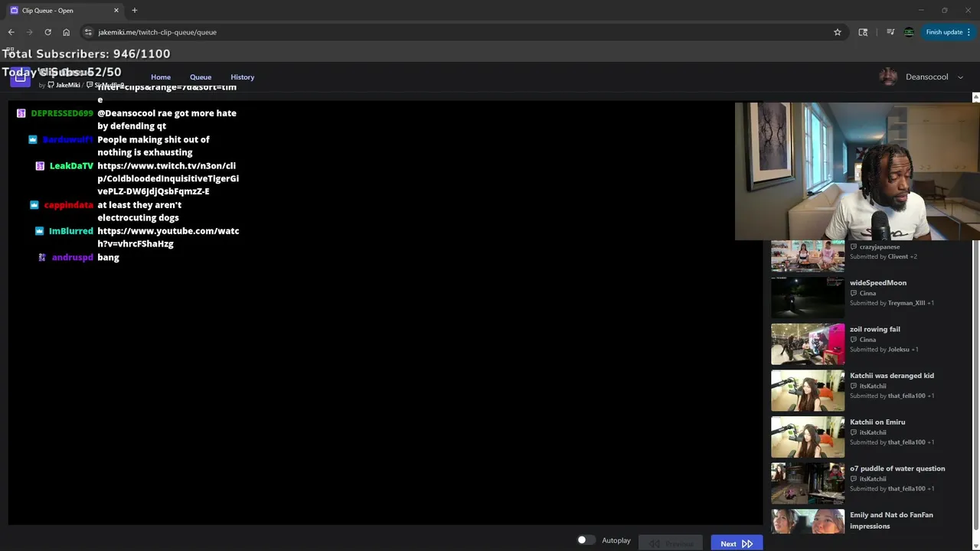Click the zoil rowing fail title
This screenshot has height=551, width=980.
[875, 329]
